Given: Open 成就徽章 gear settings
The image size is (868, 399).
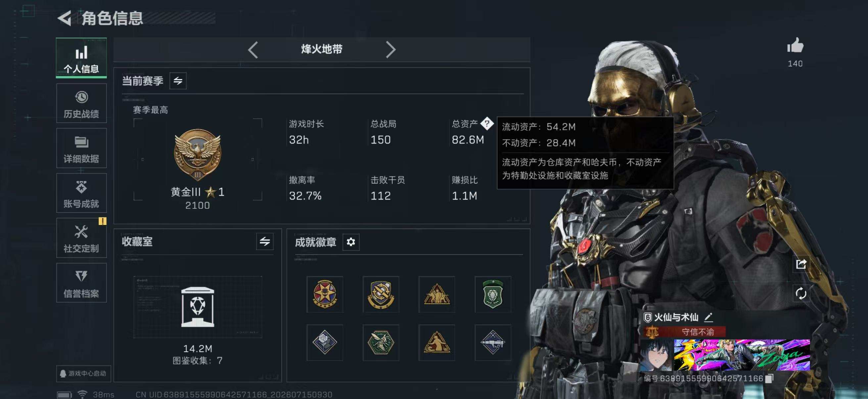Looking at the screenshot, I should coord(351,242).
